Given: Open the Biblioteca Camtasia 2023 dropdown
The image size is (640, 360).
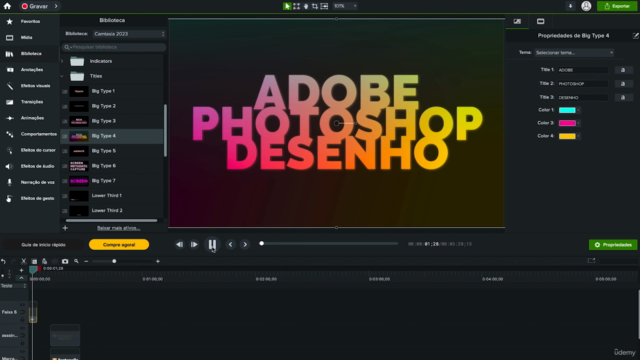Looking at the screenshot, I should pos(129,34).
